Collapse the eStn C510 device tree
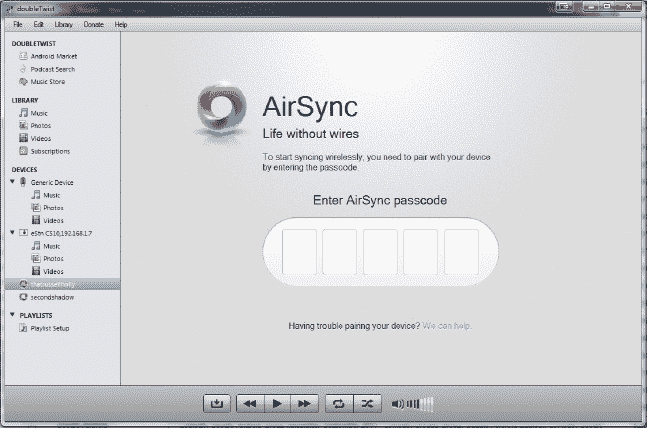 point(12,233)
